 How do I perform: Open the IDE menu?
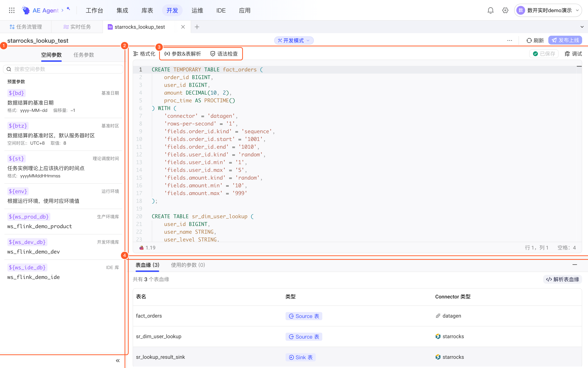[x=221, y=10]
